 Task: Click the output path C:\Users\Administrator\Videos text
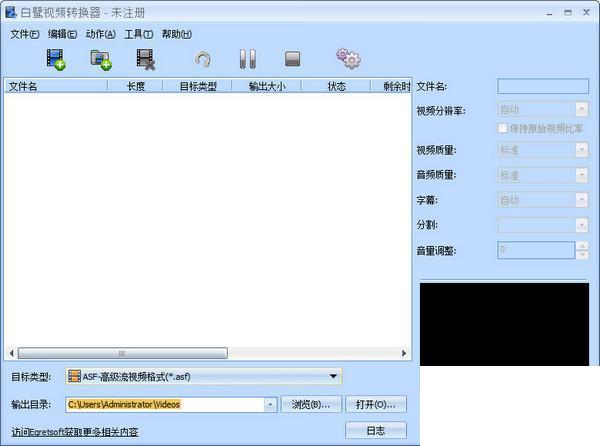coord(124,404)
